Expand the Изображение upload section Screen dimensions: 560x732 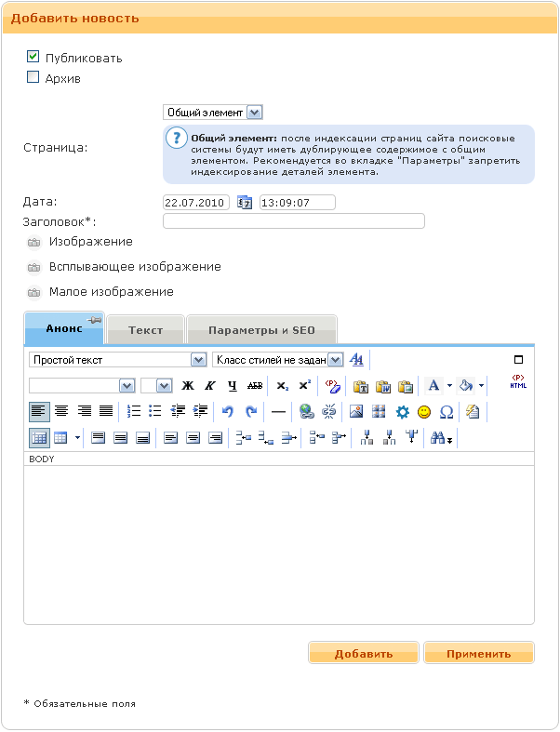point(90,242)
